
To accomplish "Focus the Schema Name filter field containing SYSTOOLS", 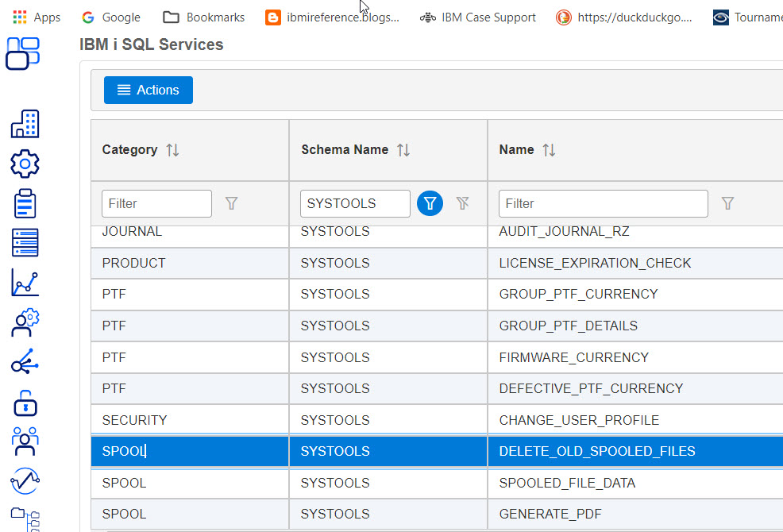I will tap(355, 203).
